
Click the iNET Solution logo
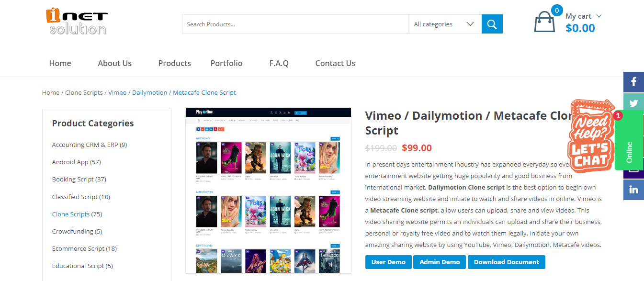click(77, 22)
